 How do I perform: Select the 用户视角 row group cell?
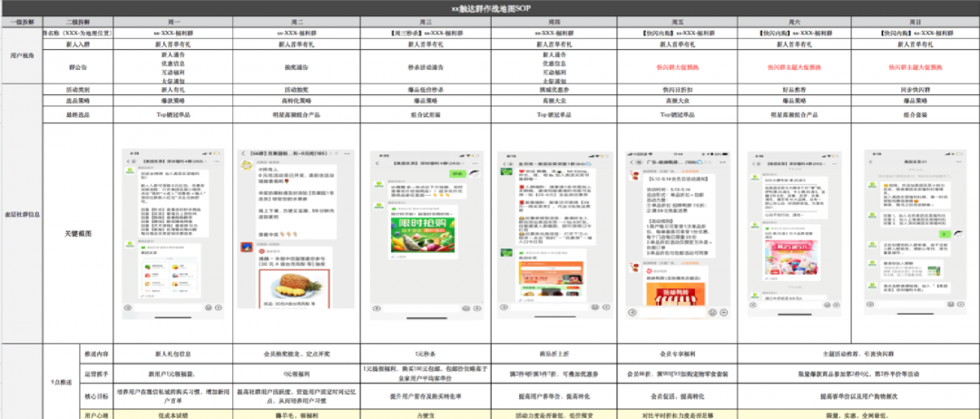(x=21, y=55)
